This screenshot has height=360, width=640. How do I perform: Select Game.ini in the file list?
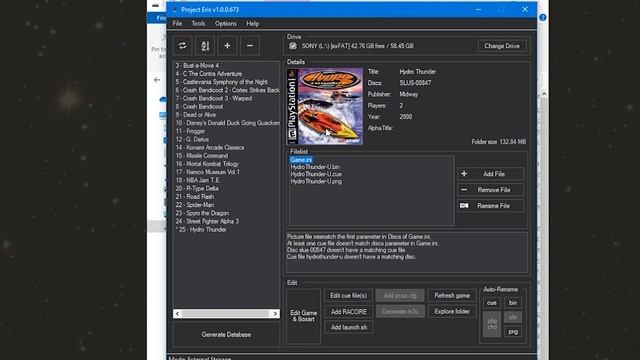point(301,160)
